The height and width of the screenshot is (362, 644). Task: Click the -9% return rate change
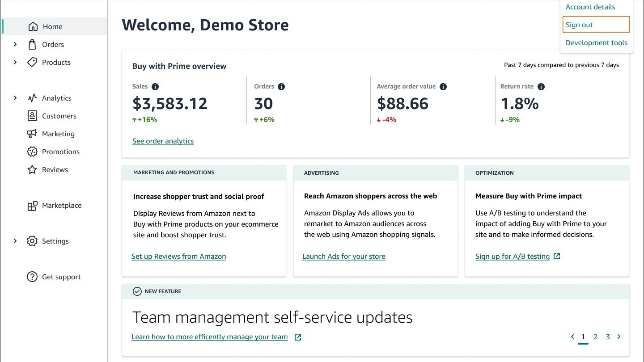(510, 120)
